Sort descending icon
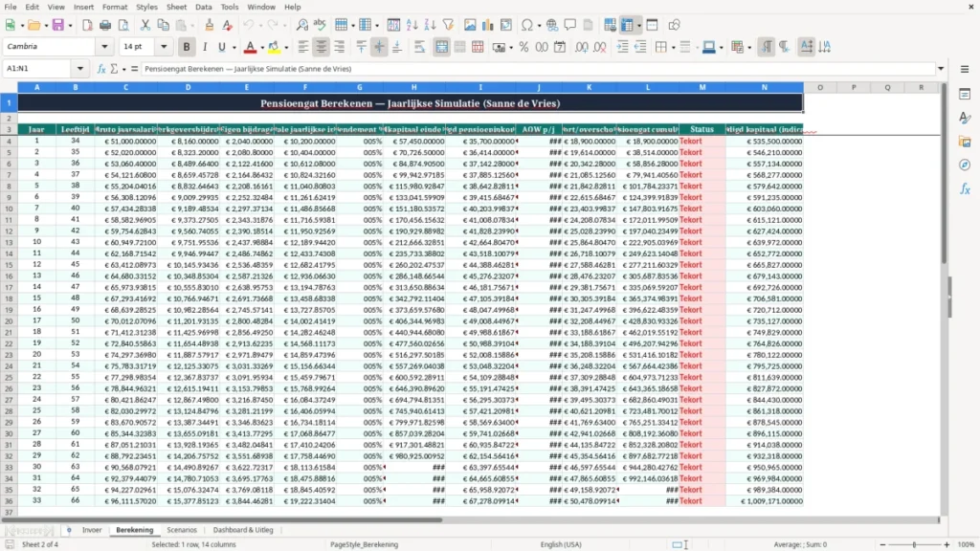 pos(430,25)
